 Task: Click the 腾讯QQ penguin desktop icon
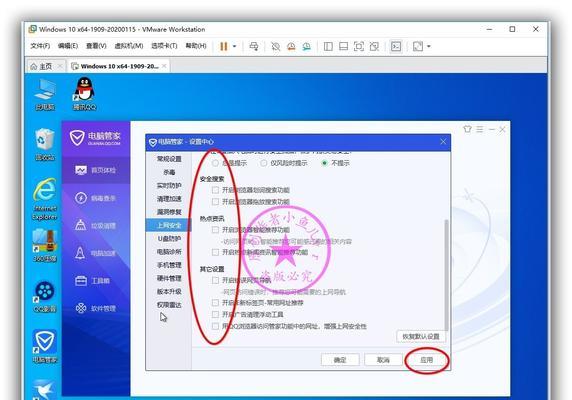(x=85, y=94)
